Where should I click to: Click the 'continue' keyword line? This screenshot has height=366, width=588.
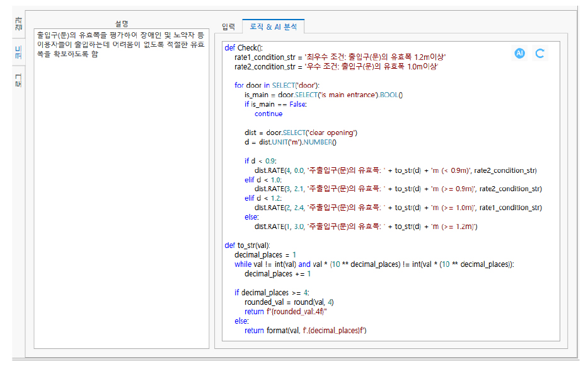click(x=268, y=114)
